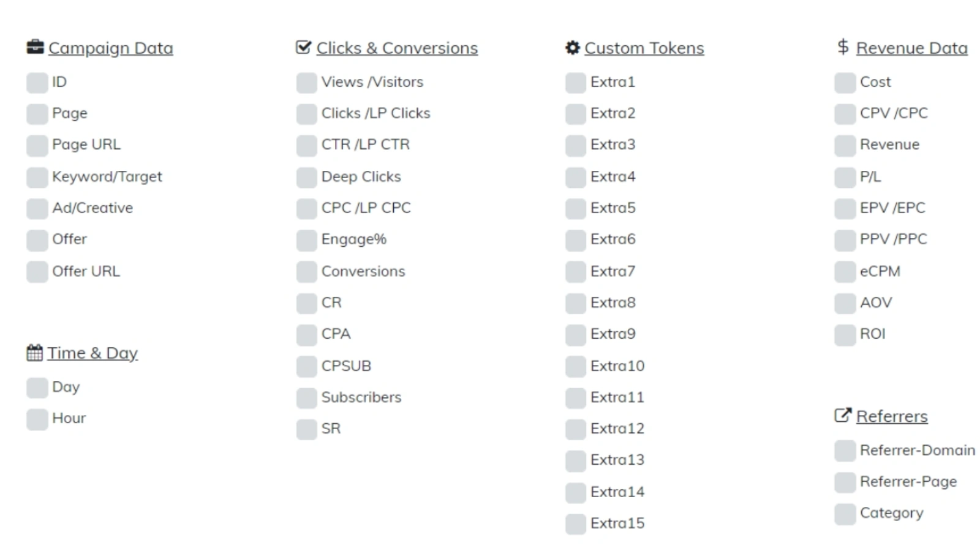
Task: Enable the Keyword/Target checkbox
Action: click(37, 178)
